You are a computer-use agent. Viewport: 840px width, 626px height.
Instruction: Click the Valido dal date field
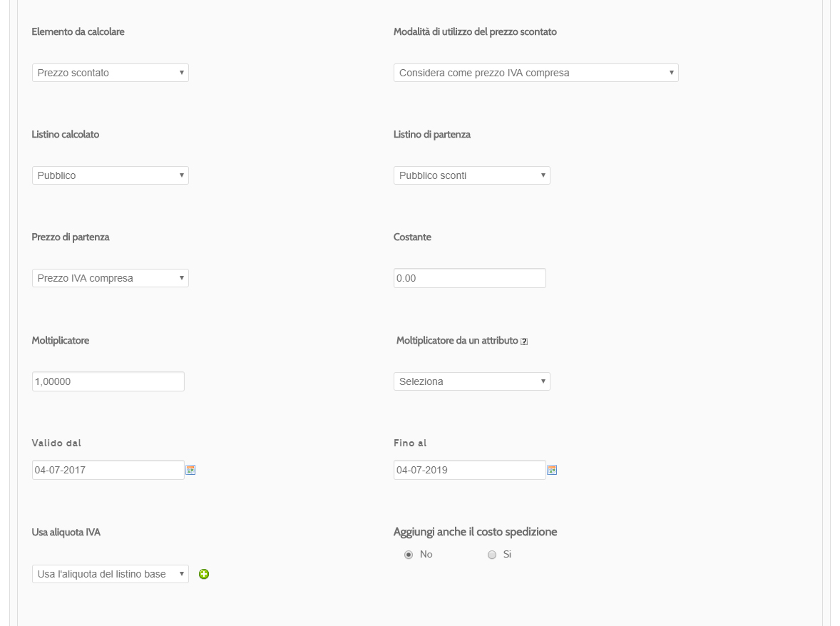[108, 470]
